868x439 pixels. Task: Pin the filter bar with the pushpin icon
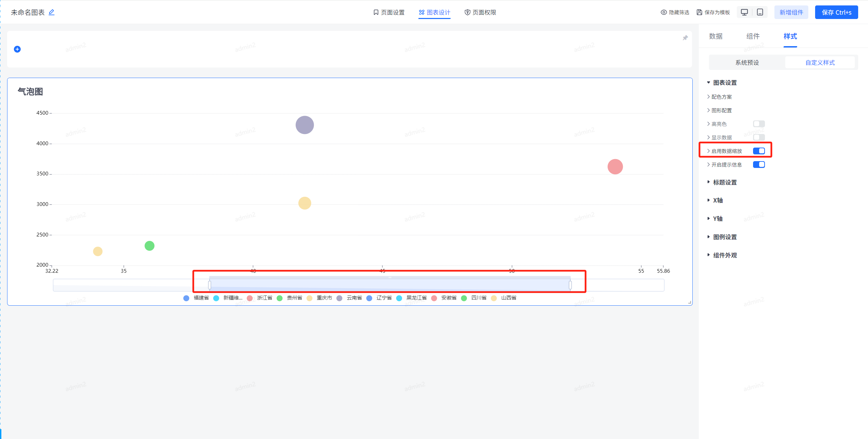click(685, 38)
